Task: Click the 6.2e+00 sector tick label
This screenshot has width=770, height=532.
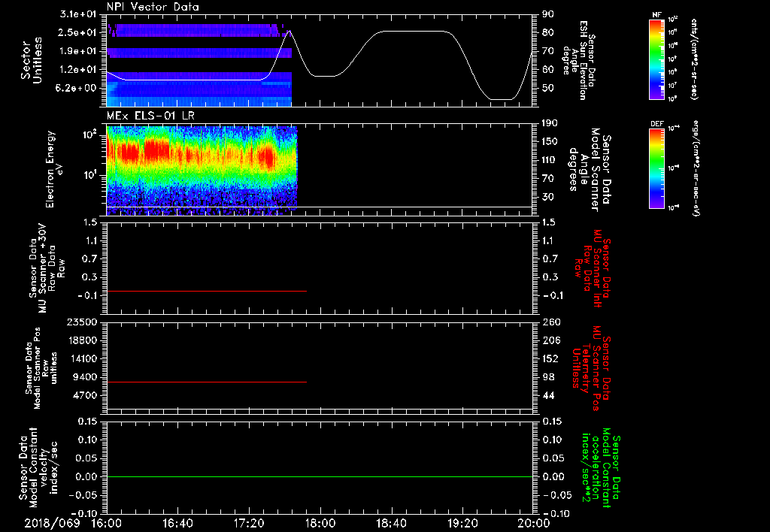Action: pyautogui.click(x=77, y=88)
